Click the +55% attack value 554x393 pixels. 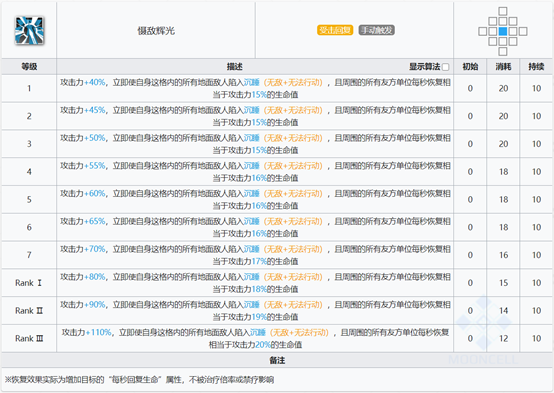point(95,166)
